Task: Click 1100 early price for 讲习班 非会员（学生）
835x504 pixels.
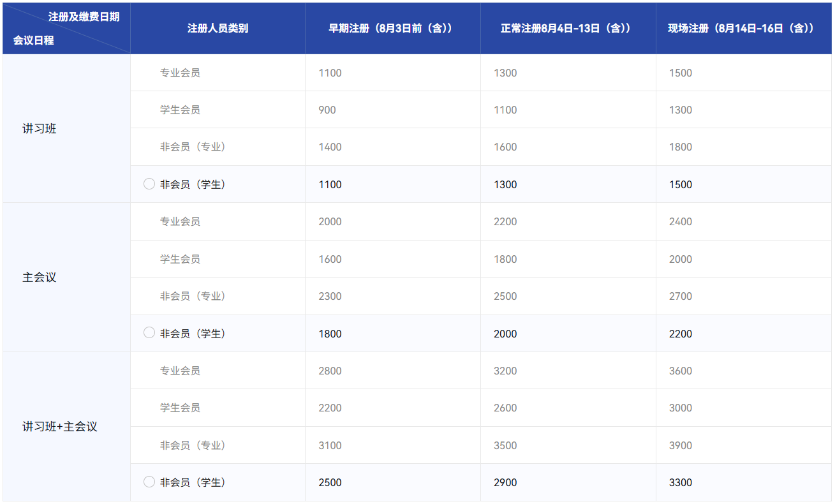Action: (x=330, y=184)
